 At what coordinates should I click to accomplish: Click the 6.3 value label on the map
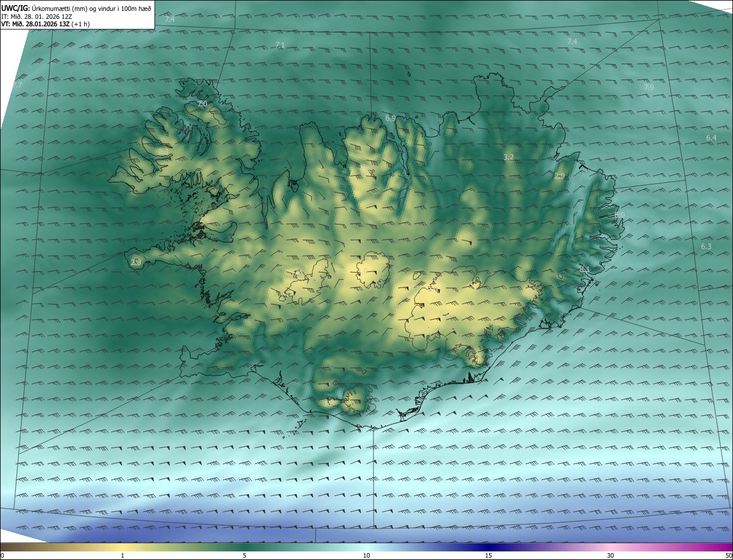(706, 247)
